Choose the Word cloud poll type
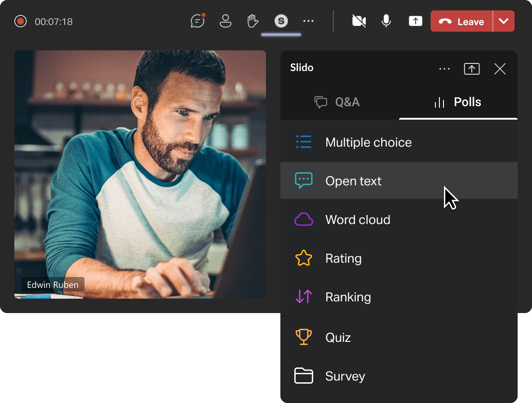This screenshot has height=403, width=532. point(358,220)
